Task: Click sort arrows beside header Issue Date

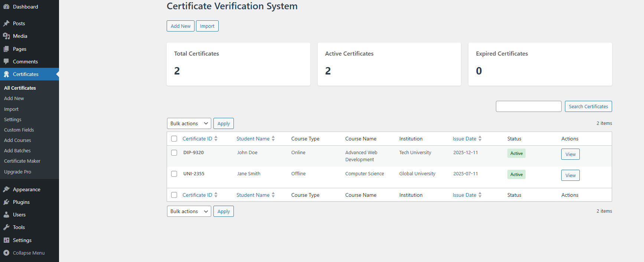Action: [480, 139]
